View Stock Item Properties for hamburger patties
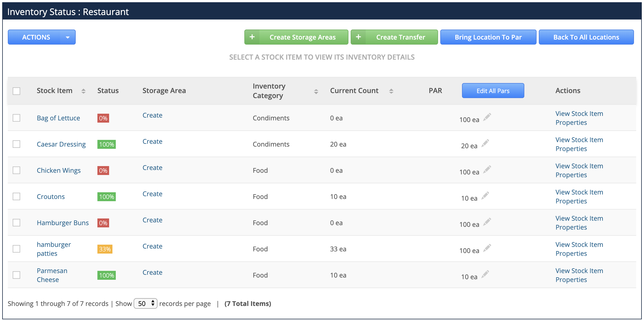The width and height of the screenshot is (644, 321). (579, 249)
